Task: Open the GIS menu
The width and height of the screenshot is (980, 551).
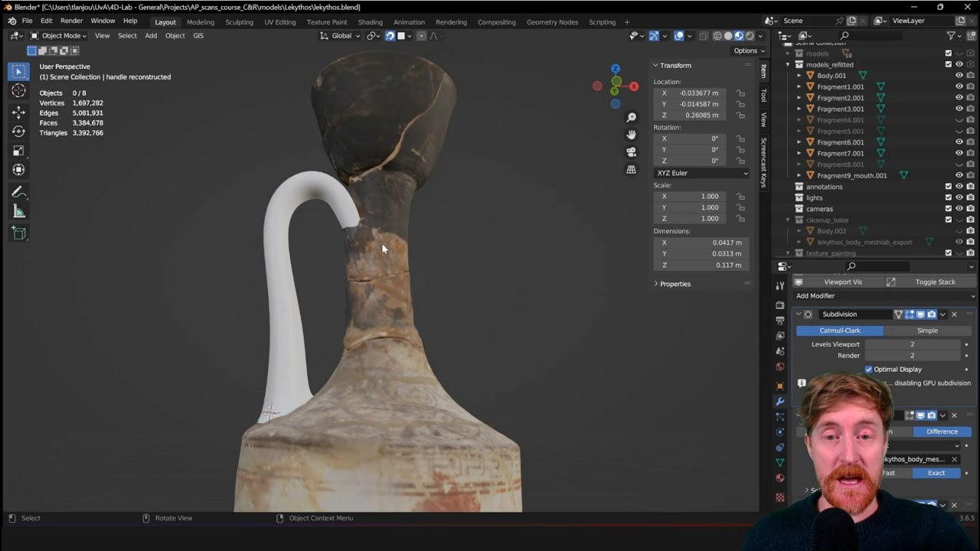Action: tap(198, 36)
